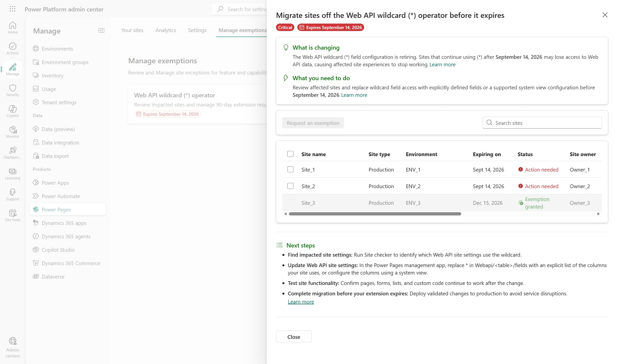
Task: Select the Site_1 checkbox
Action: 290,169
